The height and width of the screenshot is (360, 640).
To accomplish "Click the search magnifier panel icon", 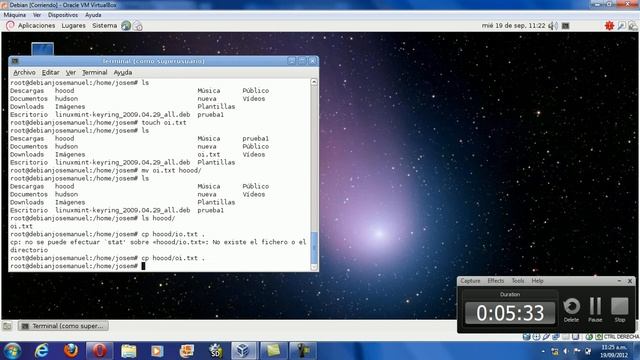I will 621,26.
